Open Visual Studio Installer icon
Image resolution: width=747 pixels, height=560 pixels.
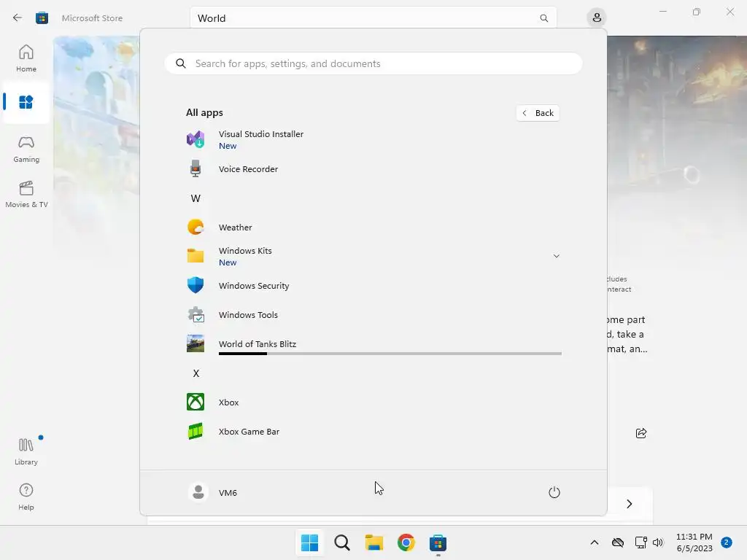click(196, 139)
